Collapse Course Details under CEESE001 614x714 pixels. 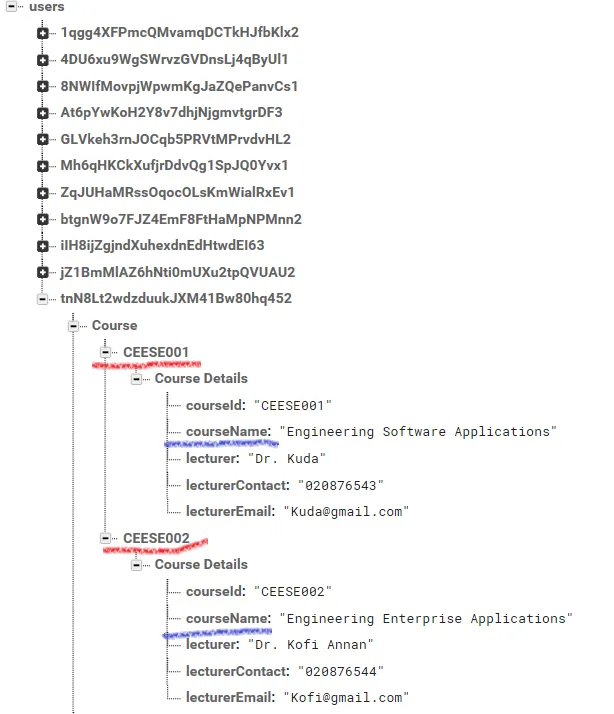pyautogui.click(x=136, y=379)
